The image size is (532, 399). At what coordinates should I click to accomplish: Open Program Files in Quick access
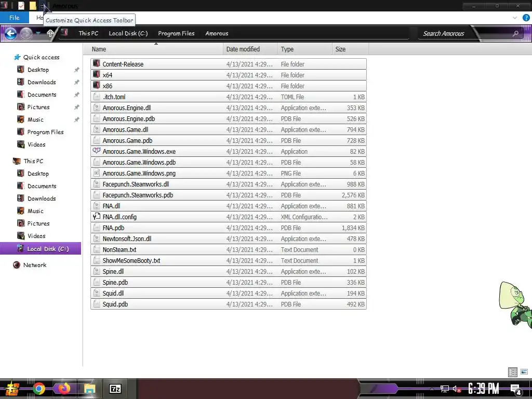coord(45,132)
